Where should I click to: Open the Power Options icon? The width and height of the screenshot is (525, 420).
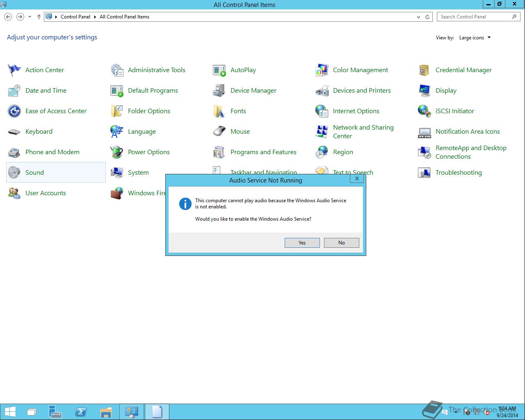tap(117, 152)
